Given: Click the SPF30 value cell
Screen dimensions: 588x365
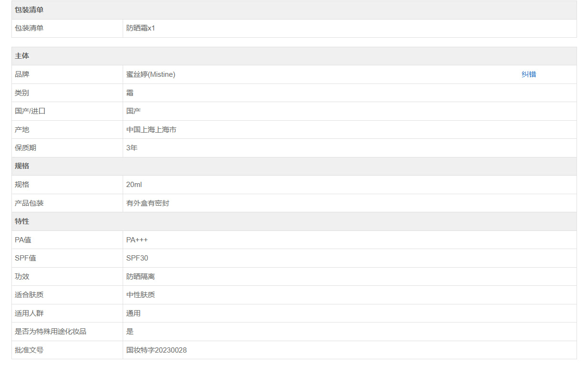Looking at the screenshot, I should tap(137, 258).
